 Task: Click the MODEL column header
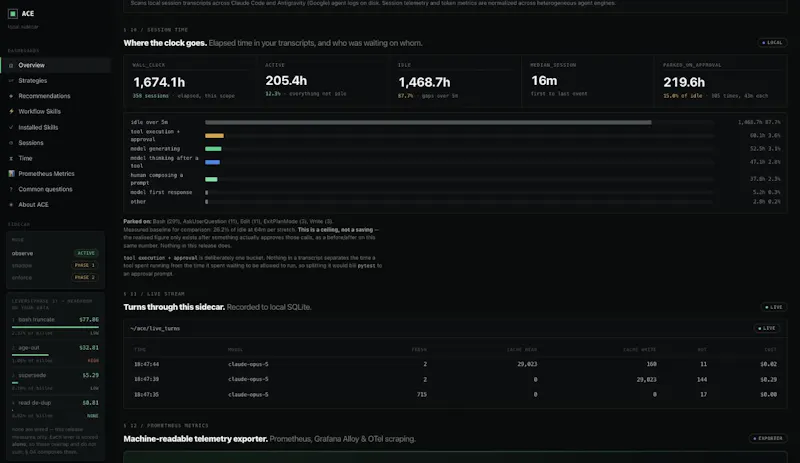[x=235, y=350]
